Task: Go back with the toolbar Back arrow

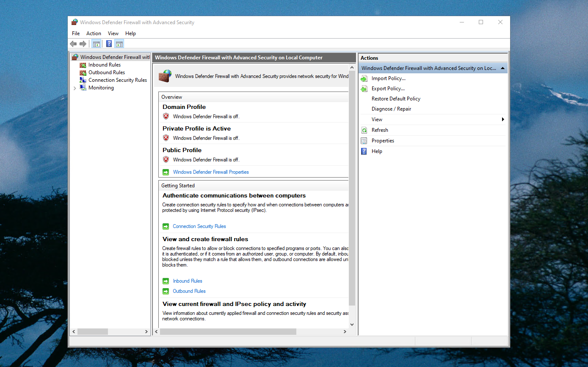Action: [x=73, y=44]
